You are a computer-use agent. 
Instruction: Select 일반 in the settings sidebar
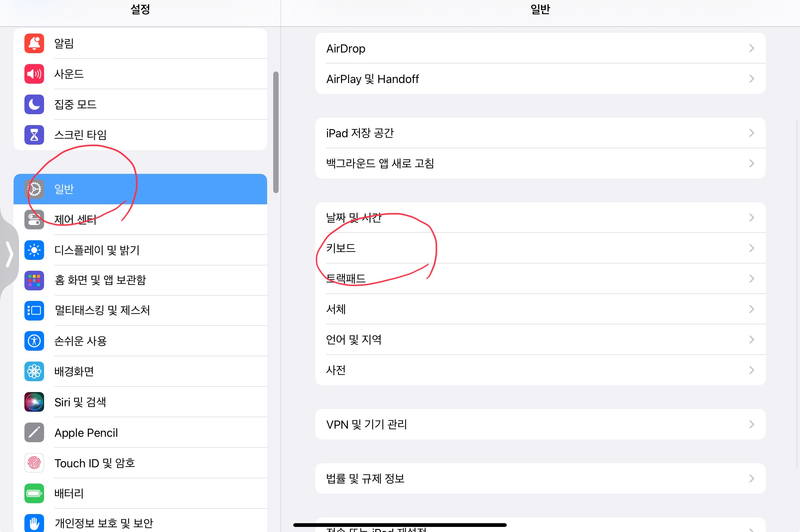click(x=140, y=189)
